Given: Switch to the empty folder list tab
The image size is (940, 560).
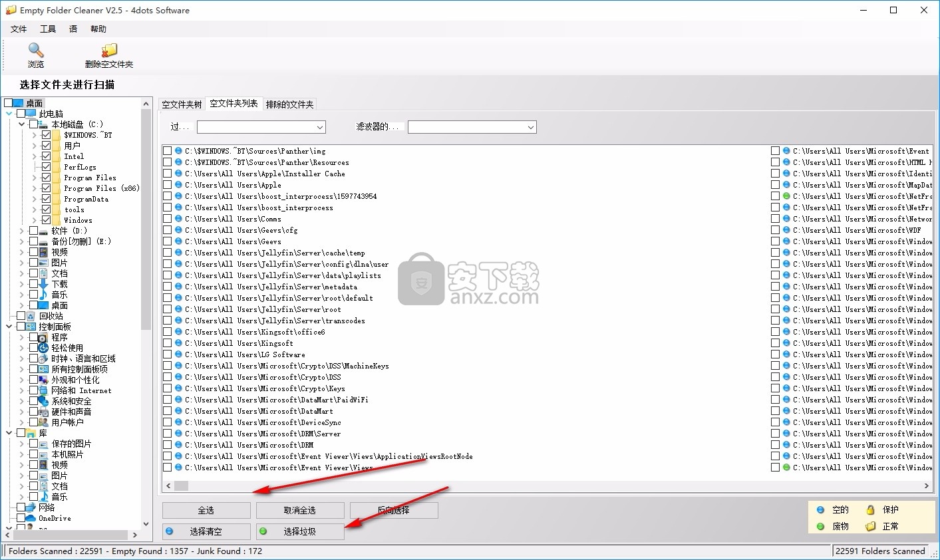Looking at the screenshot, I should tap(234, 103).
